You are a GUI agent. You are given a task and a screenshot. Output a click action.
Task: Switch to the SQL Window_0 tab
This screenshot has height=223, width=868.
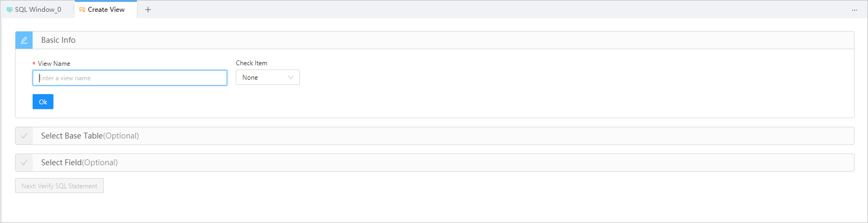coord(38,10)
